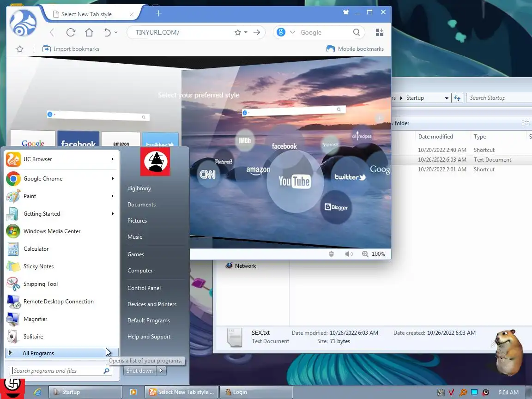Close the Select New Tab style tab

click(x=131, y=14)
